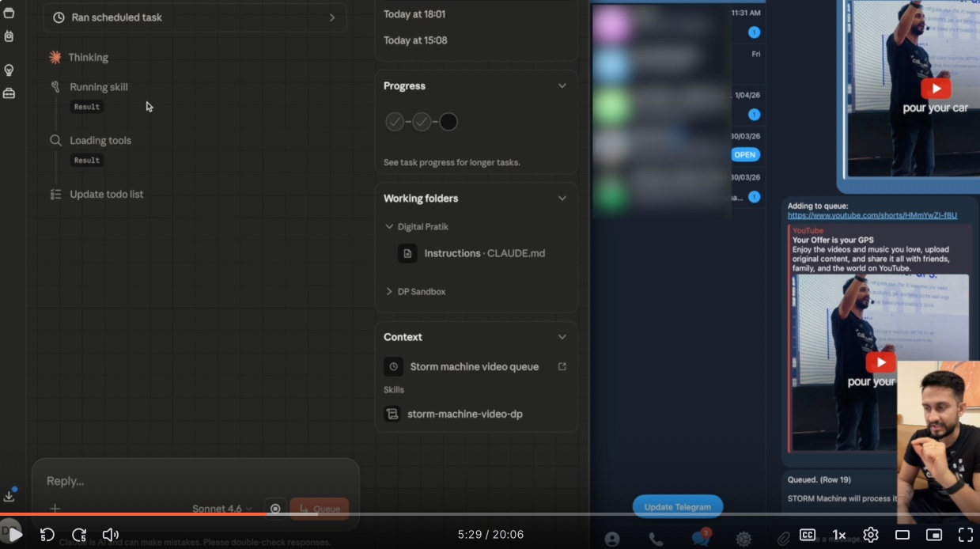Click the download icon with blue dot
This screenshot has width=980, height=549.
(x=9, y=495)
